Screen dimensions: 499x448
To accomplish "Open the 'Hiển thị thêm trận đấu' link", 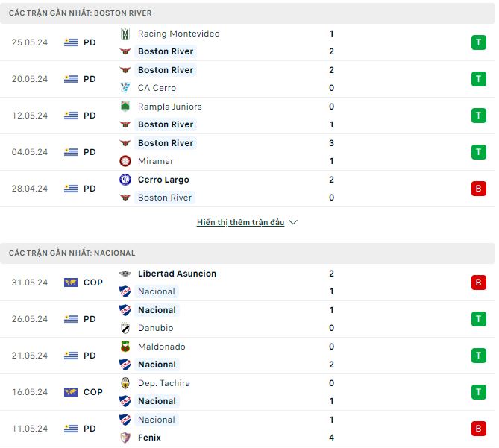I will pos(240,222).
